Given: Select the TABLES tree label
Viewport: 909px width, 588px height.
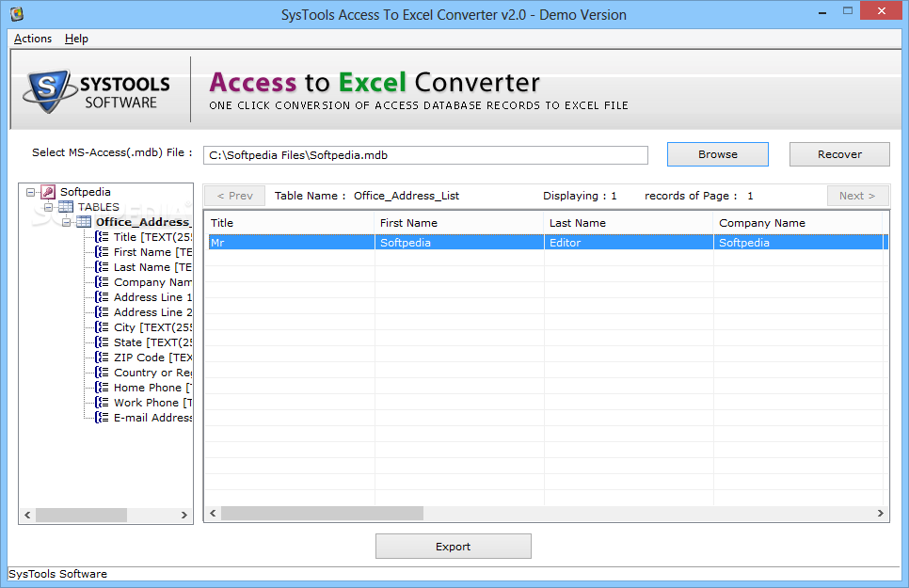Looking at the screenshot, I should pos(99,207).
